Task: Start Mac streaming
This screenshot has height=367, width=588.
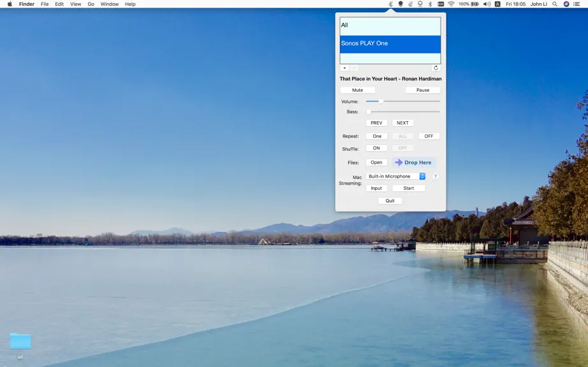Action: pyautogui.click(x=409, y=189)
